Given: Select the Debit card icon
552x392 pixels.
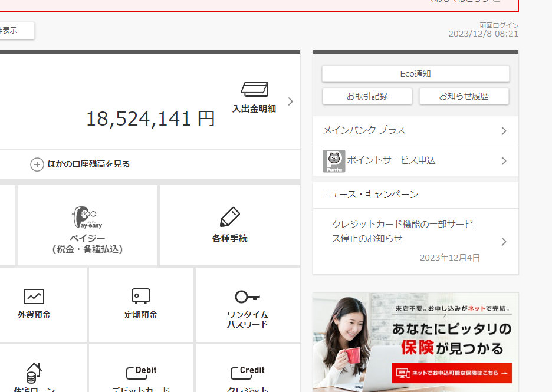Looking at the screenshot, I should coord(141,371).
